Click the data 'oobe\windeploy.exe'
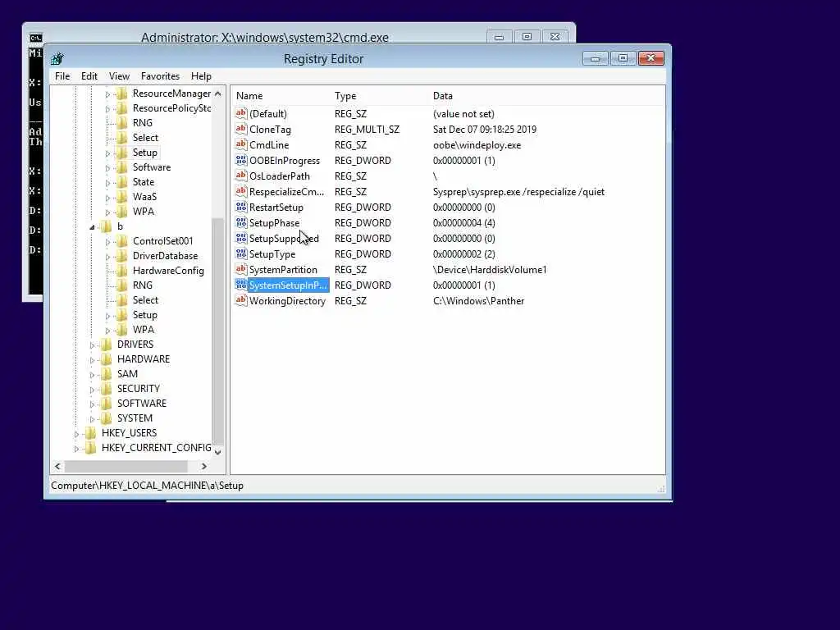 point(477,145)
